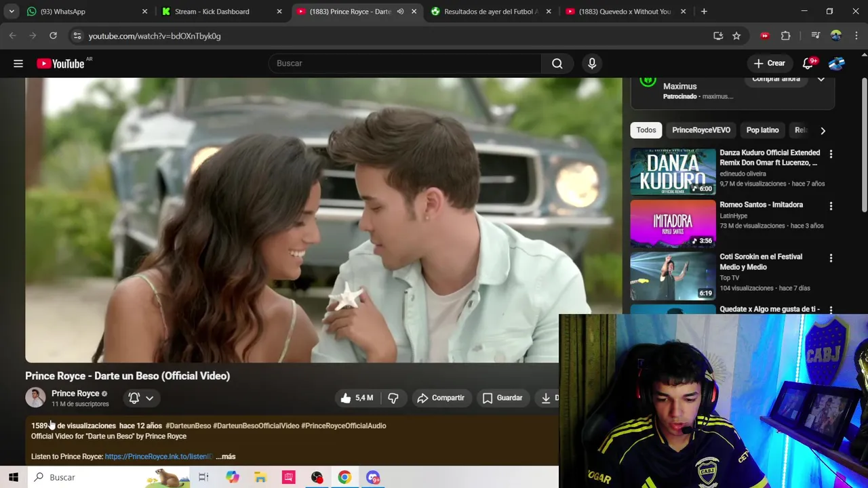Install app icon in address bar

pyautogui.click(x=718, y=36)
